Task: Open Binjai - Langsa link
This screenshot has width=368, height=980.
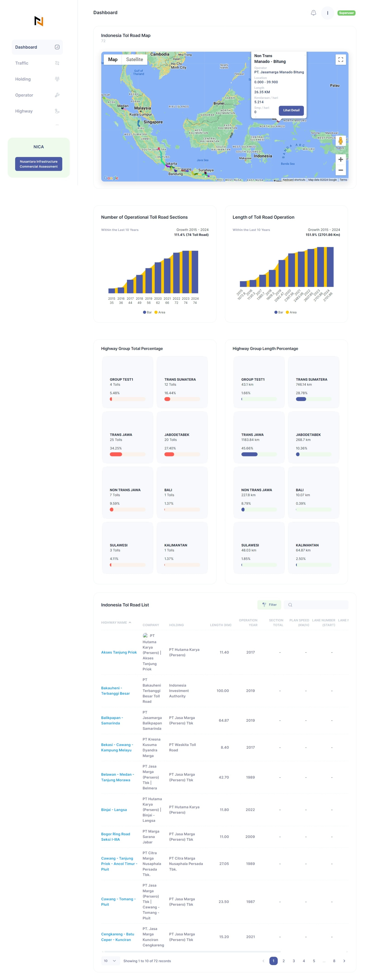Action: click(x=114, y=809)
